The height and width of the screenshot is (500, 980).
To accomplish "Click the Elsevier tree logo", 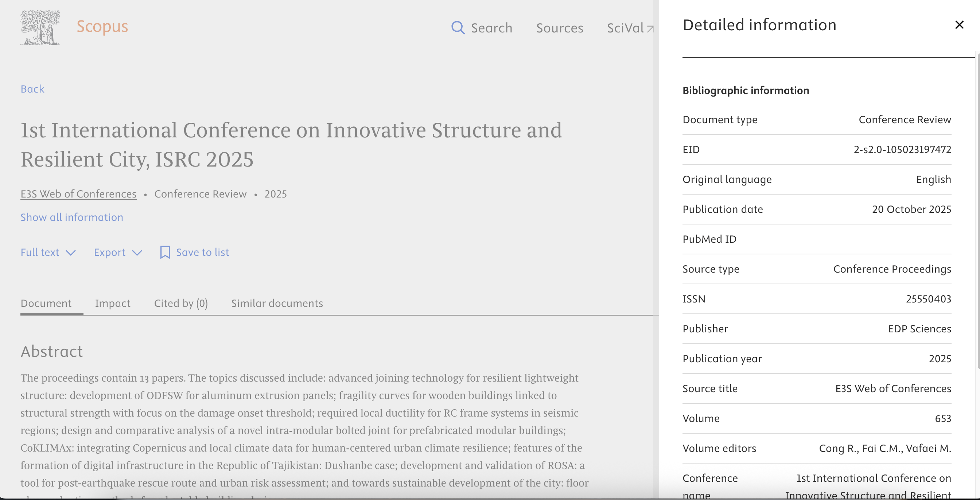I will pyautogui.click(x=40, y=28).
